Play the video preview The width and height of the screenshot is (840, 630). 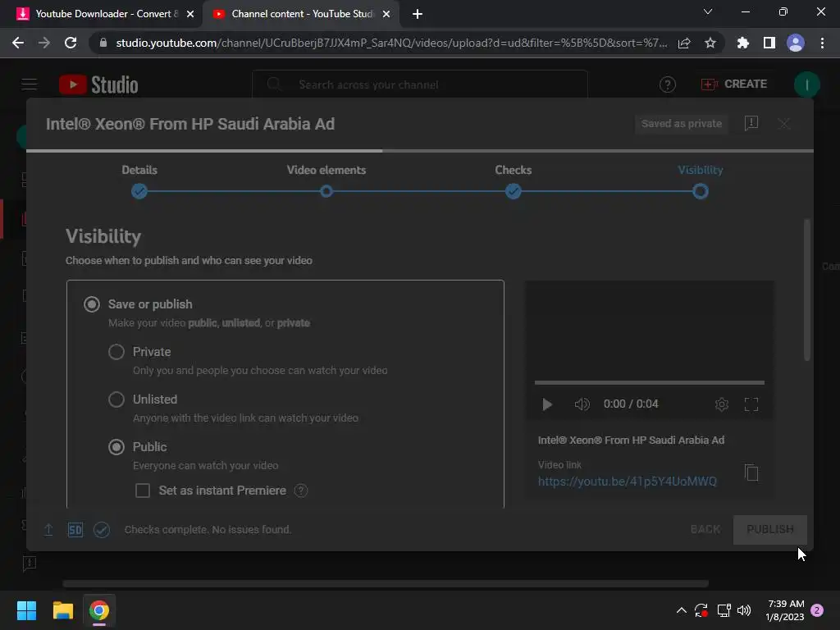[x=547, y=404]
